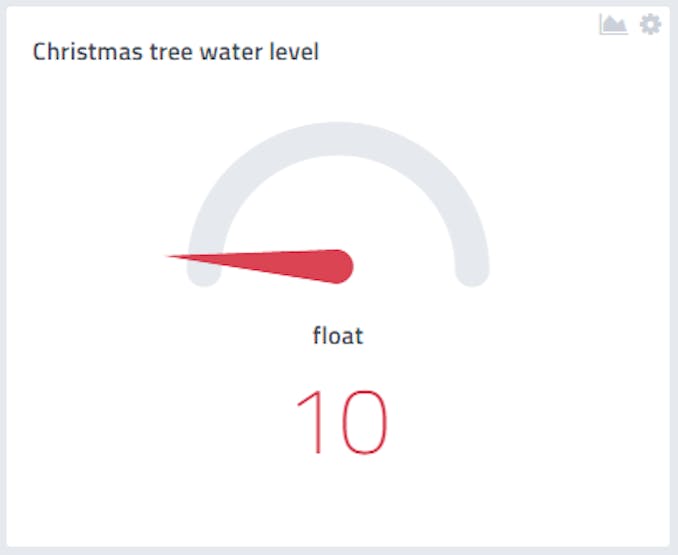This screenshot has width=678, height=555.
Task: Click the word Christmas in the title
Action: pyautogui.click(x=88, y=52)
